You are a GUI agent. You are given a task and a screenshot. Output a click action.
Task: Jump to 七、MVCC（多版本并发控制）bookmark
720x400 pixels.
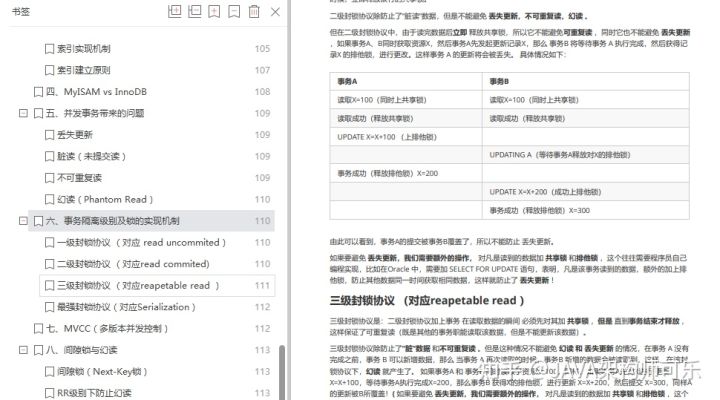click(107, 328)
